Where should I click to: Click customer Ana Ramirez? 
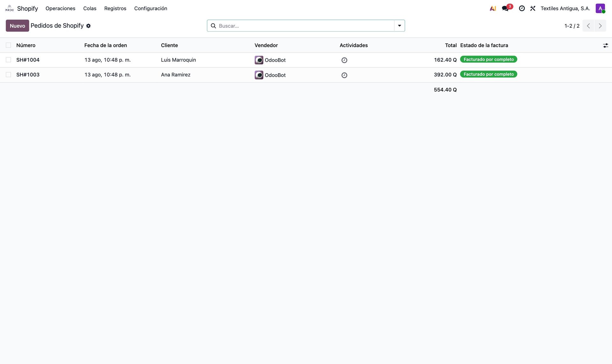176,75
